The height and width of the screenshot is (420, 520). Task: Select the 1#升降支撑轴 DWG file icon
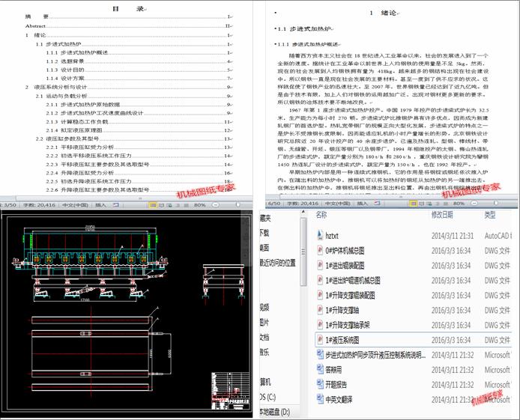320,310
